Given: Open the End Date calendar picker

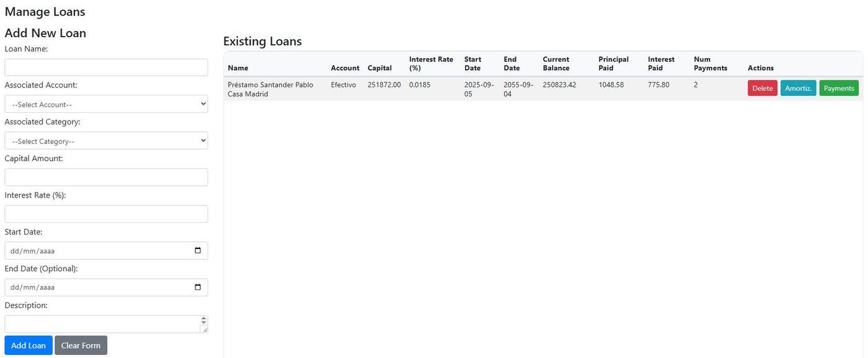Looking at the screenshot, I should (x=197, y=287).
